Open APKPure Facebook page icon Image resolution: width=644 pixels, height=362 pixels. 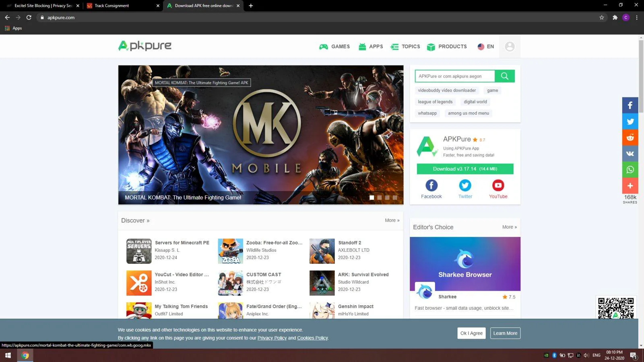coord(431,185)
